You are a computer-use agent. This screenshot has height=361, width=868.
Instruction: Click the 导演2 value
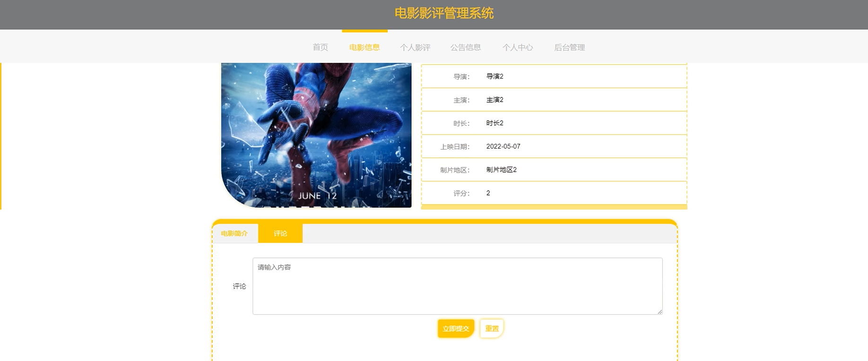pos(495,76)
